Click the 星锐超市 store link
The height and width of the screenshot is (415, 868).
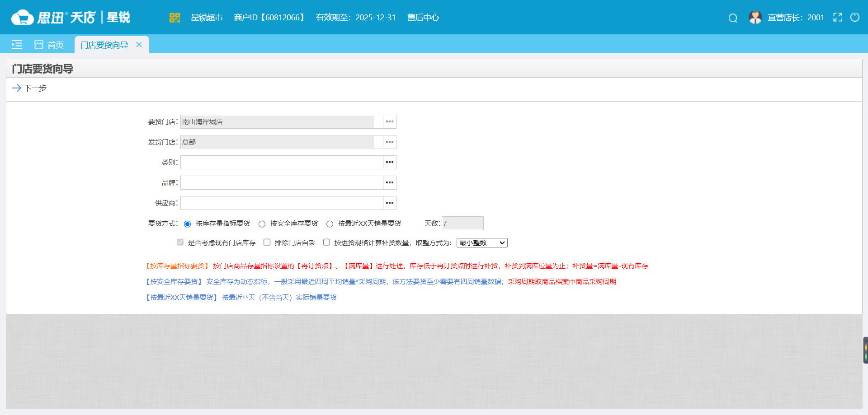207,18
